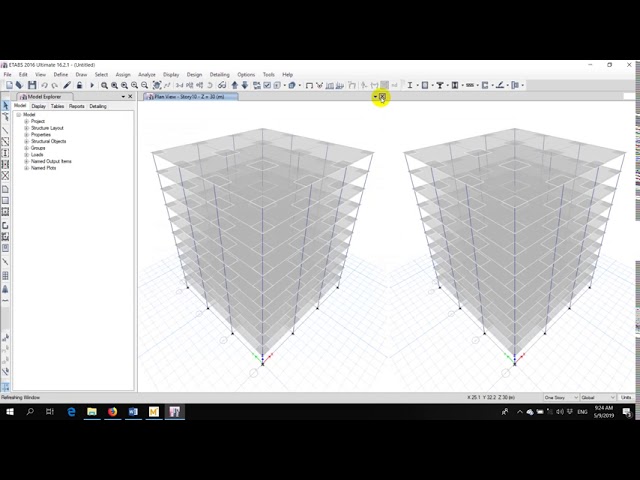Image resolution: width=640 pixels, height=480 pixels.
Task: Open view window list dropdown arrow
Action: [375, 97]
